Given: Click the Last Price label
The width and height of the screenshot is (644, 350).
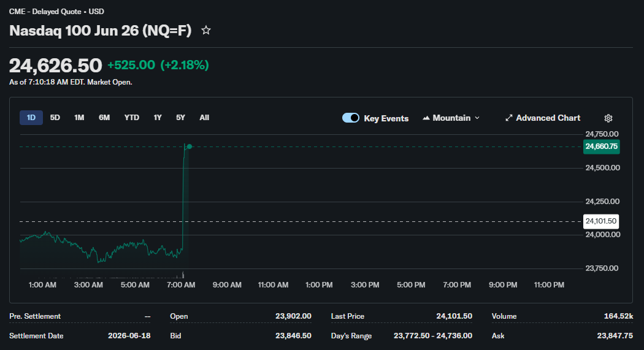Looking at the screenshot, I should (x=348, y=316).
